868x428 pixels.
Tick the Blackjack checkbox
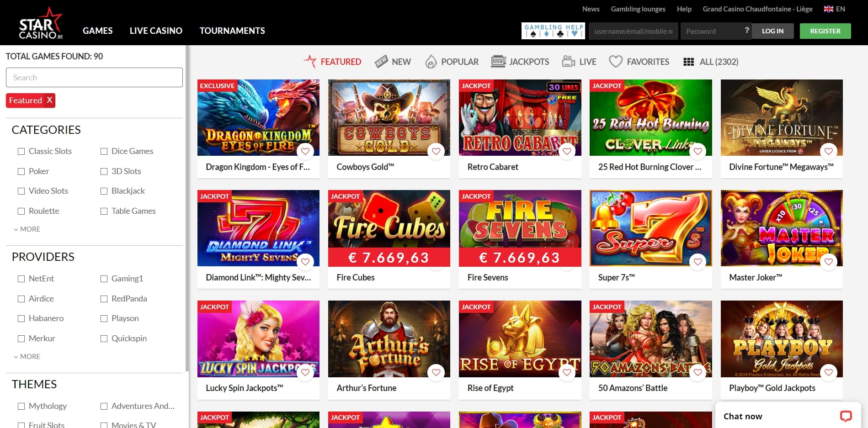point(104,191)
